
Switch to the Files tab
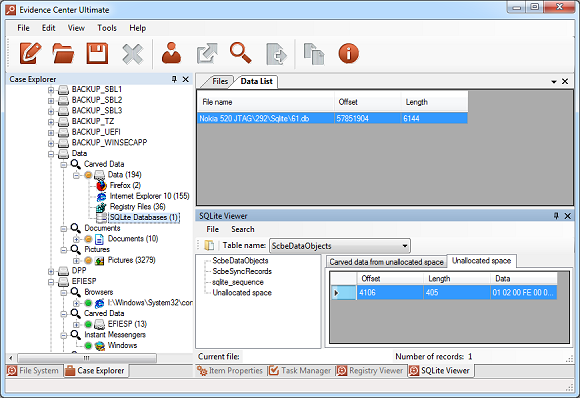tap(220, 81)
